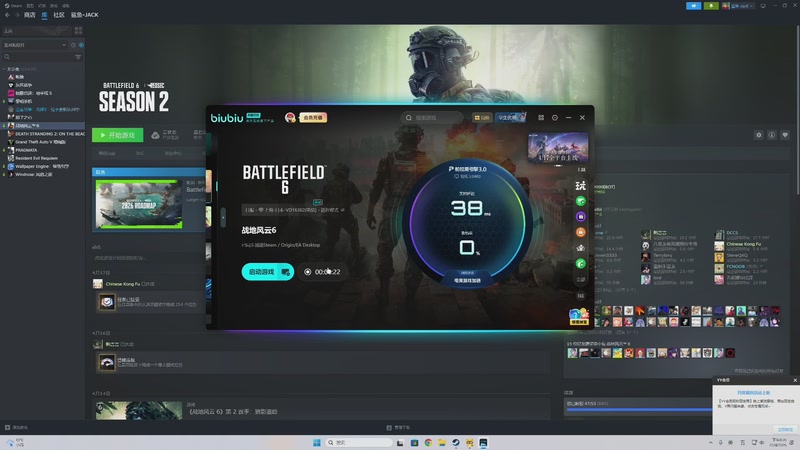The height and width of the screenshot is (450, 800).
Task: Open the Steam cloud status icon
Action: [x=155, y=135]
